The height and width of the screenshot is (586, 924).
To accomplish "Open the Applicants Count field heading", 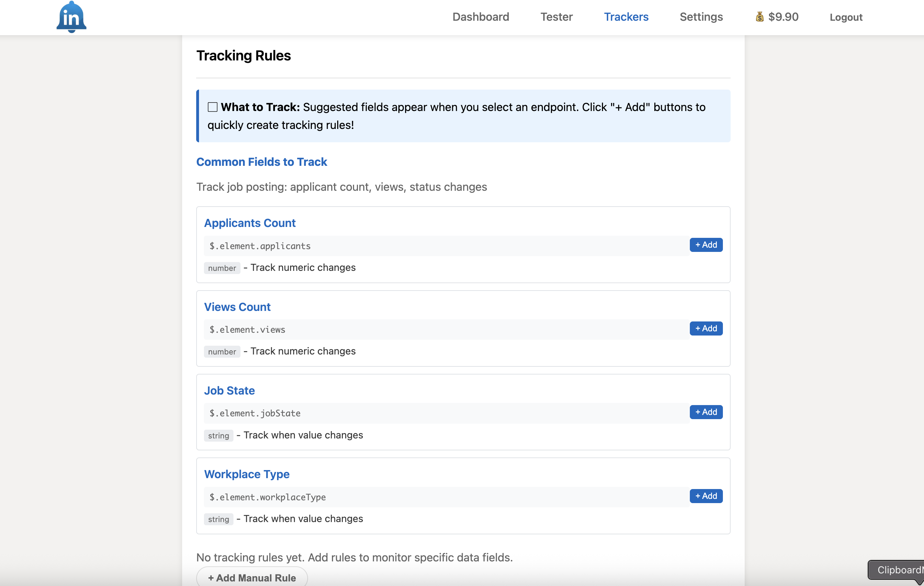I will pyautogui.click(x=250, y=223).
